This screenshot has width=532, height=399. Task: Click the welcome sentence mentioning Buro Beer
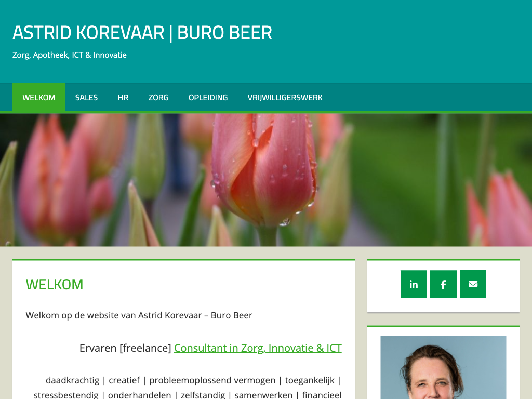(139, 315)
